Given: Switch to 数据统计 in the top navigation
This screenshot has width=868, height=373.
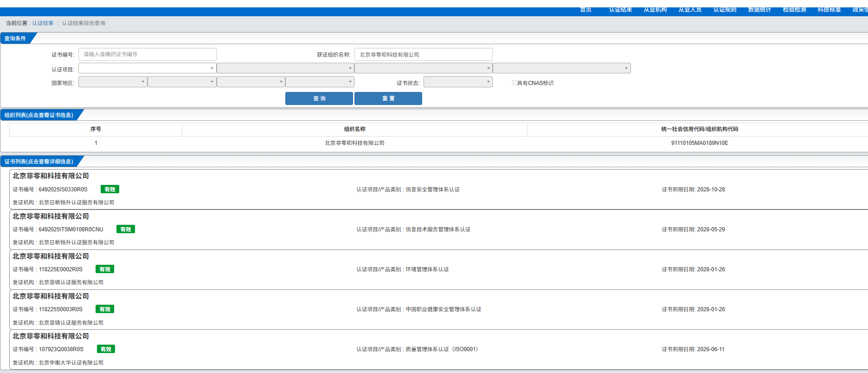Looking at the screenshot, I should [x=759, y=10].
